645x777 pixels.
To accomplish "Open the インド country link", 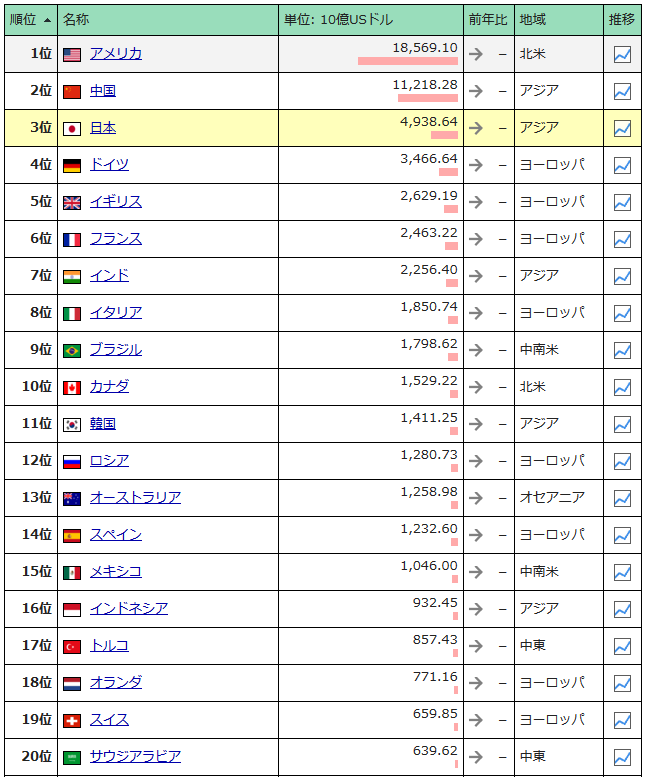I will (x=109, y=276).
